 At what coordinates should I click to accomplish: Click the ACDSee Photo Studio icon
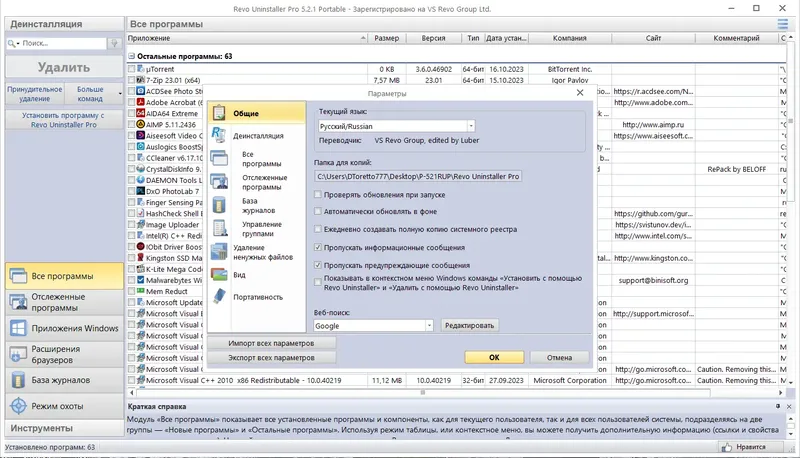141,91
